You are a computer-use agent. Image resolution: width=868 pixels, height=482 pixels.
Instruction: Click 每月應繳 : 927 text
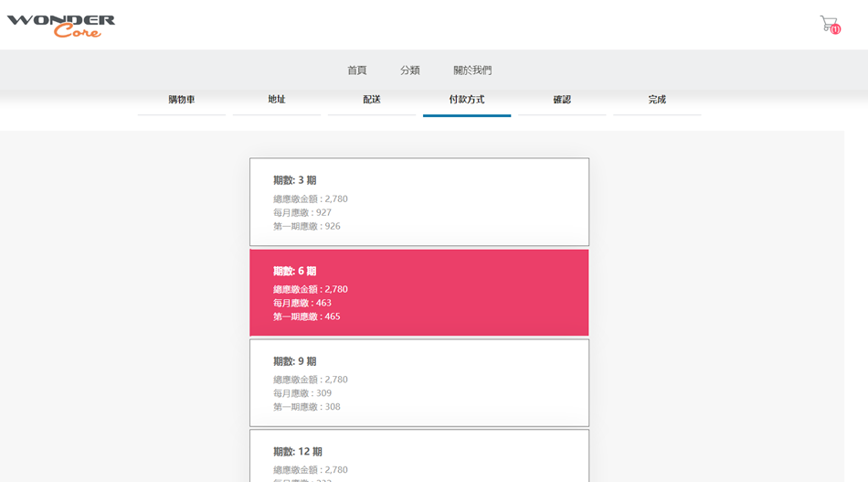[x=302, y=213]
